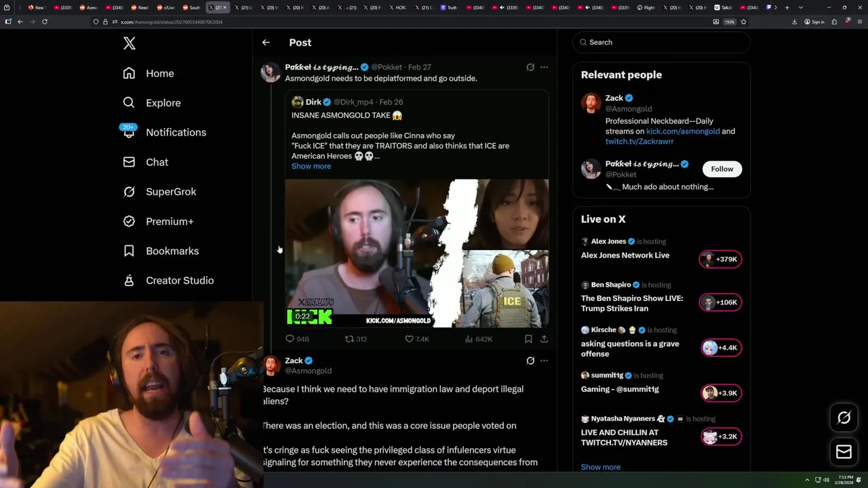Open taskbar volume icon
Viewport: 868px width, 488px height.
[826, 480]
